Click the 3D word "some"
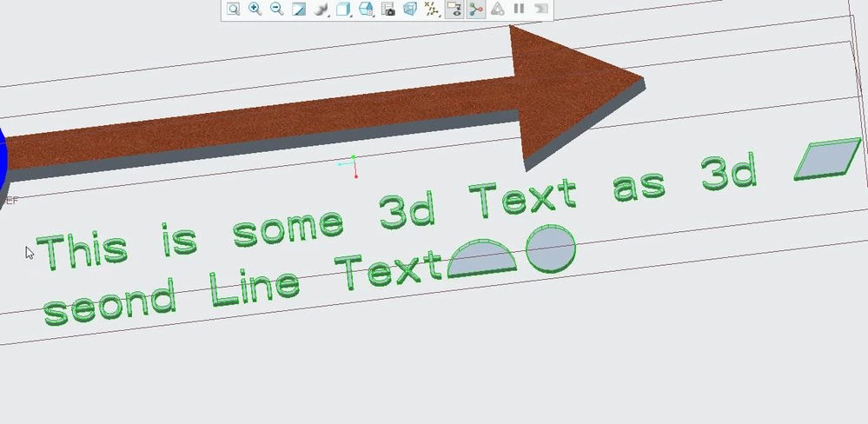This screenshot has height=424, width=868. [288, 229]
